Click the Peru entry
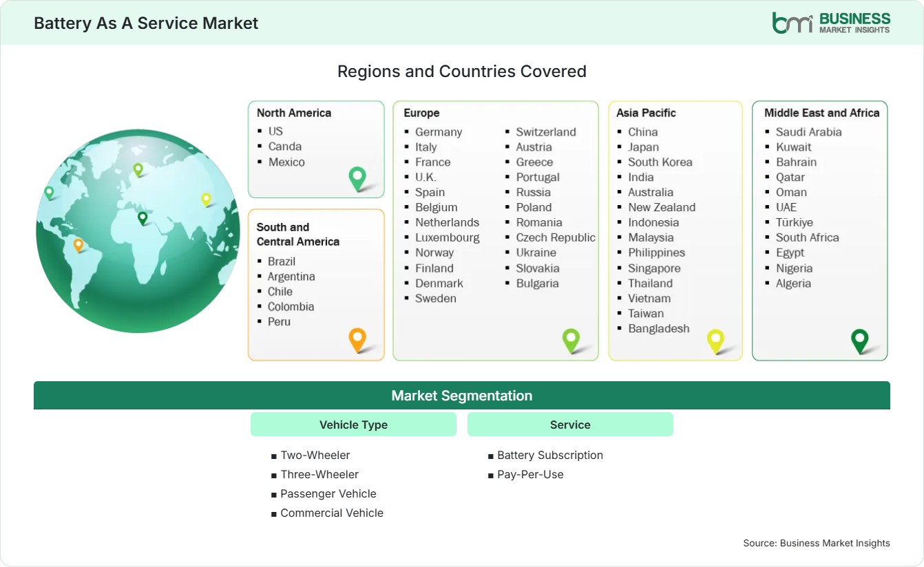Viewport: 924px width, 567px height. click(x=279, y=321)
